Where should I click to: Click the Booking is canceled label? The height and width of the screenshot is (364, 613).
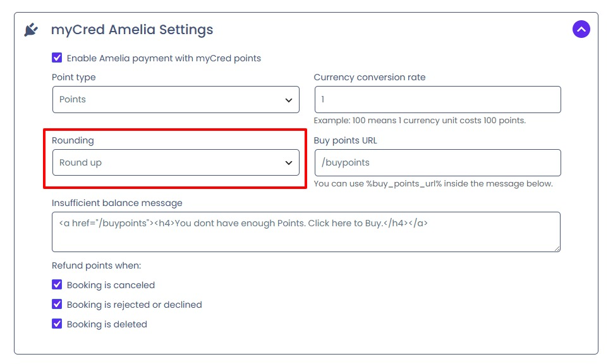tap(111, 285)
